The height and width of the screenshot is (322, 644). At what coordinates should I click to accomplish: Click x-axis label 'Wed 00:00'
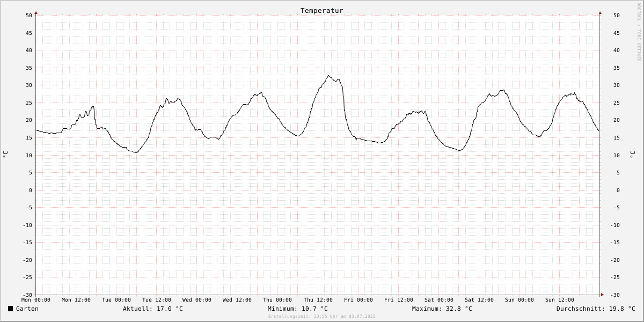[197, 300]
